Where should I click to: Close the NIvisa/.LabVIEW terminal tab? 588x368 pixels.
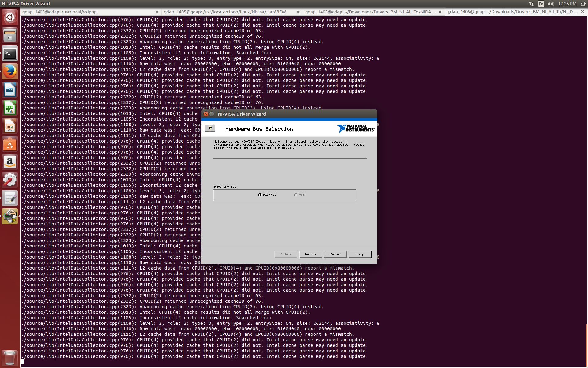coord(298,12)
